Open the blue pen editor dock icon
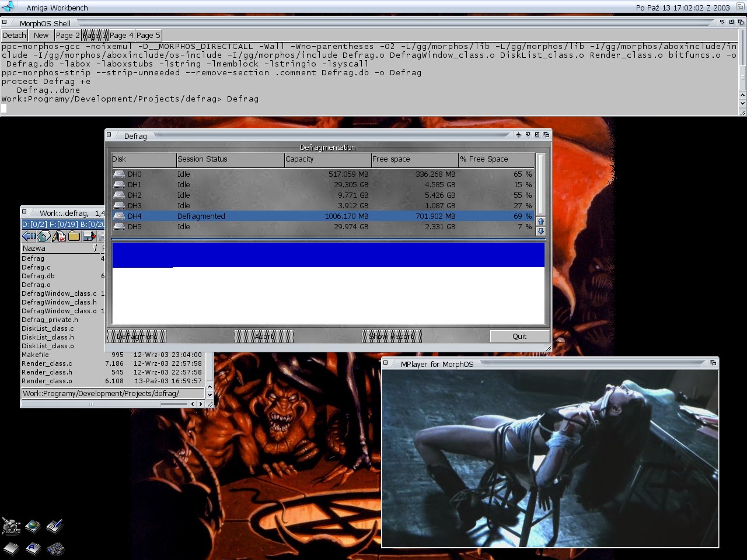This screenshot has height=560, width=747. pos(54,527)
